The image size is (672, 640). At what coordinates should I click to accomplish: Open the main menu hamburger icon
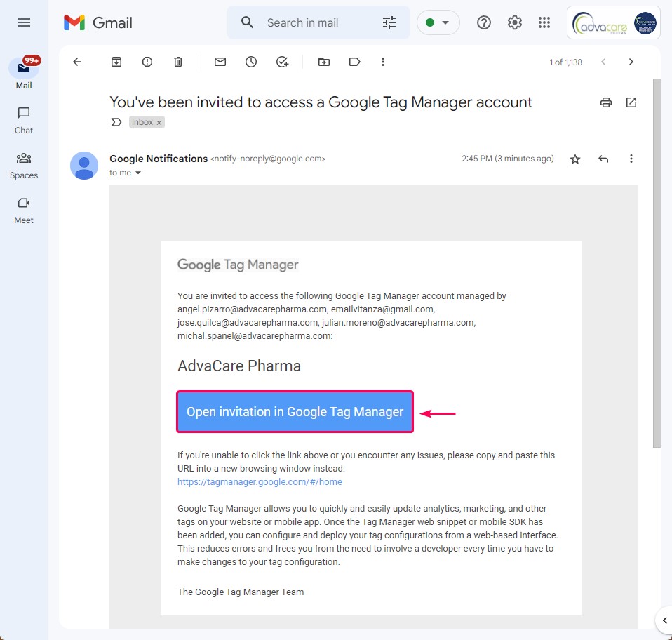[24, 22]
